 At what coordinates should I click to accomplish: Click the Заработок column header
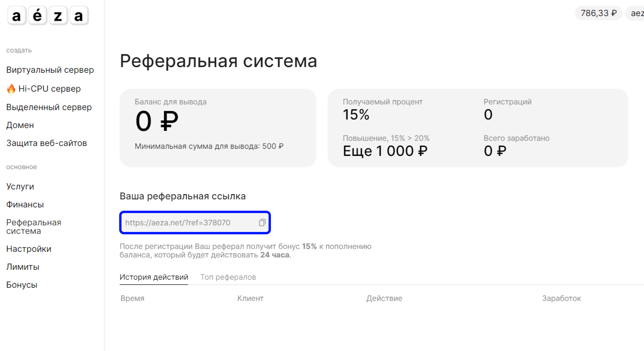(561, 298)
